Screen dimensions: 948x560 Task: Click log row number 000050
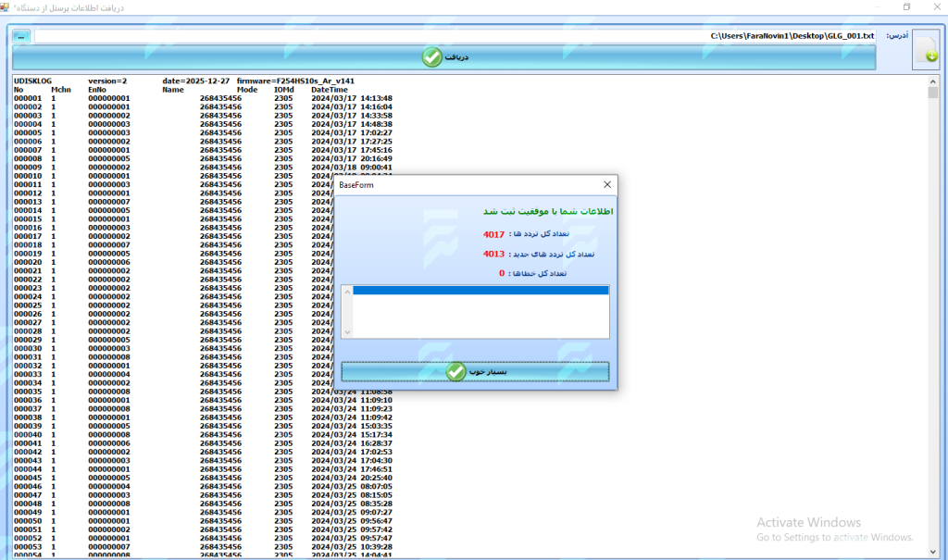(x=28, y=521)
